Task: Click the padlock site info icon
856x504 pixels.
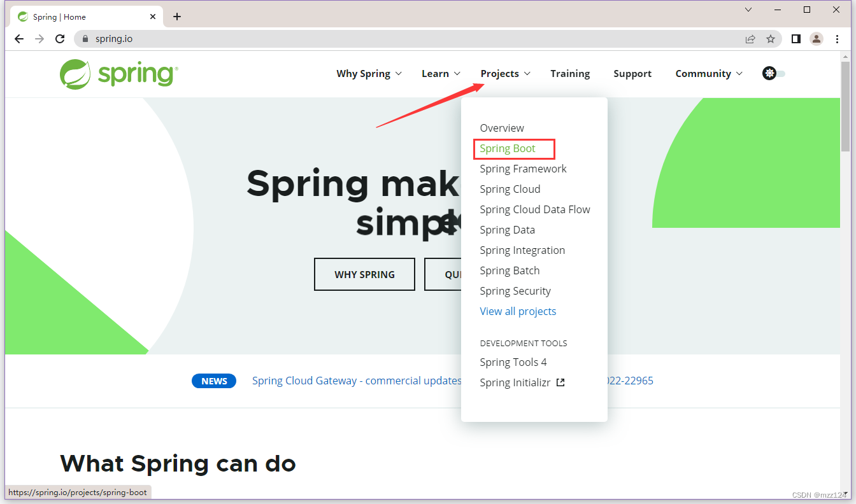Action: point(85,39)
